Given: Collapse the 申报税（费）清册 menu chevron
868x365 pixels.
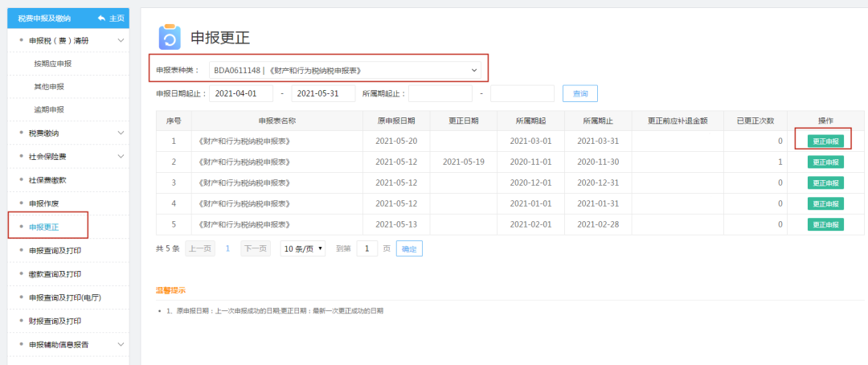Looking at the screenshot, I should (x=121, y=40).
